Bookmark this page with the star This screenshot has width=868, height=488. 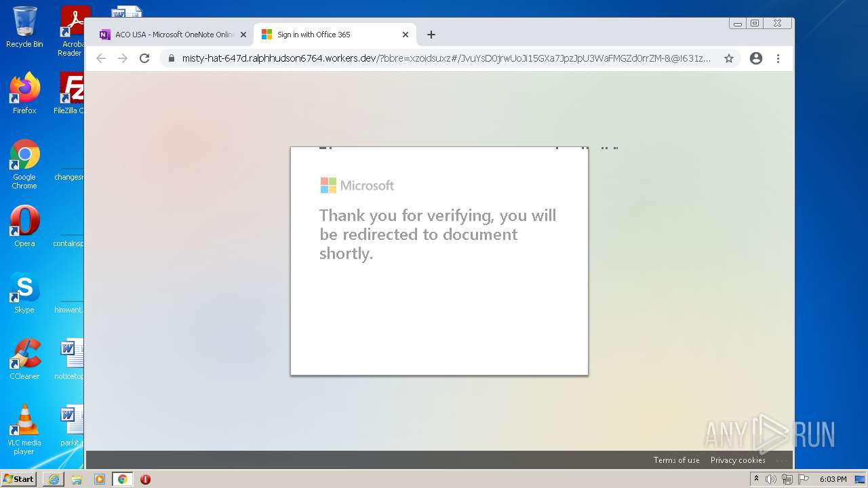tap(729, 58)
